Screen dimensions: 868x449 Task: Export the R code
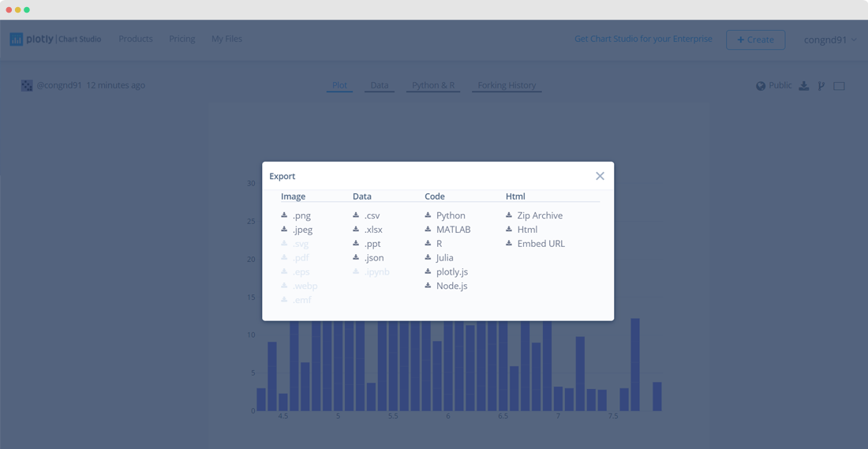433,244
